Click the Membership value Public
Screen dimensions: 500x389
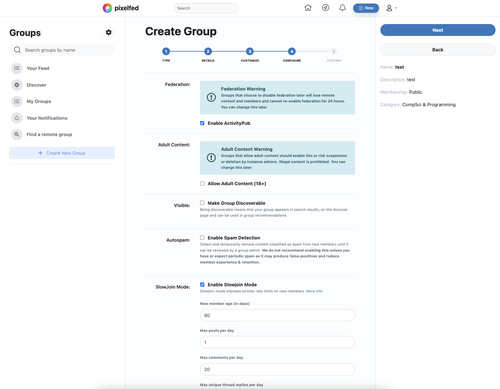415,92
